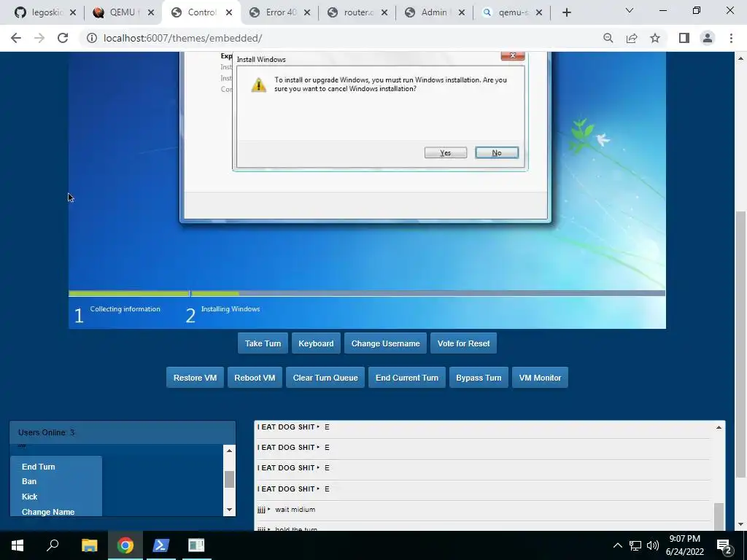Share this page
Screen dimensions: 747x560
632,38
